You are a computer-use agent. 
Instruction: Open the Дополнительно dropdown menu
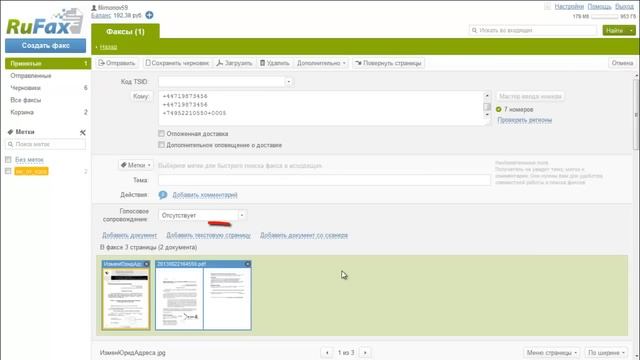(322, 63)
